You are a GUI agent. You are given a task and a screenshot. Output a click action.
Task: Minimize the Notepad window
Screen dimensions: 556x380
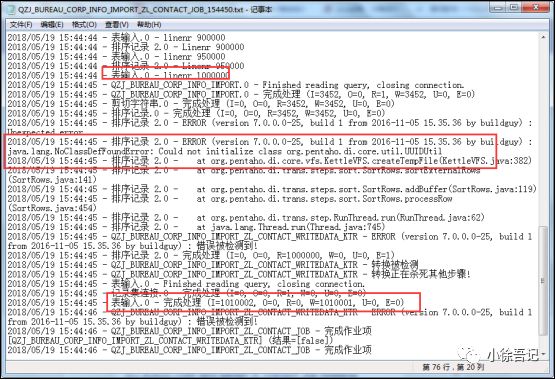tap(497, 7)
